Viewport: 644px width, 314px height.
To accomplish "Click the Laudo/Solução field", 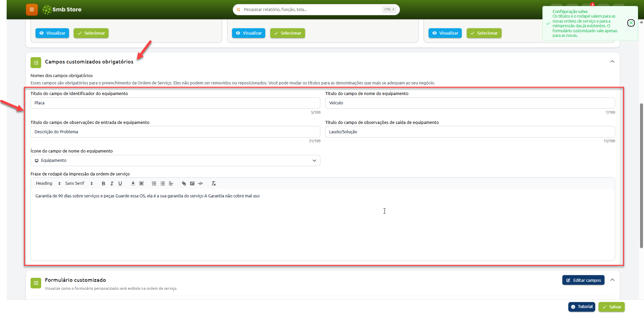I will [470, 132].
